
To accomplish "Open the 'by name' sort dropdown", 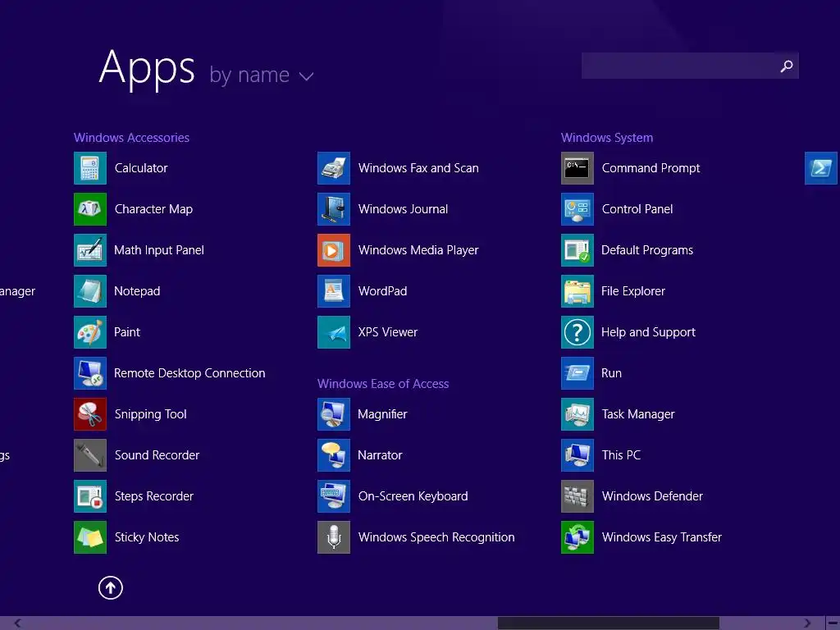I will tap(262, 75).
